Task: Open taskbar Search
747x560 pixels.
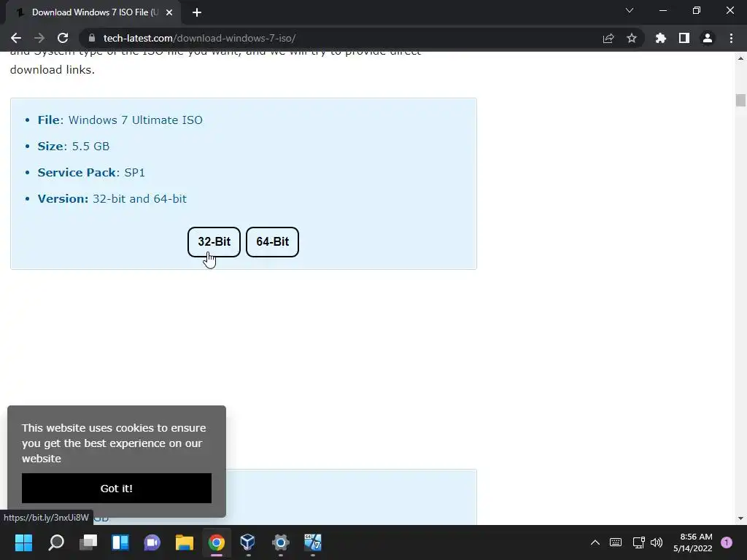Action: point(56,542)
